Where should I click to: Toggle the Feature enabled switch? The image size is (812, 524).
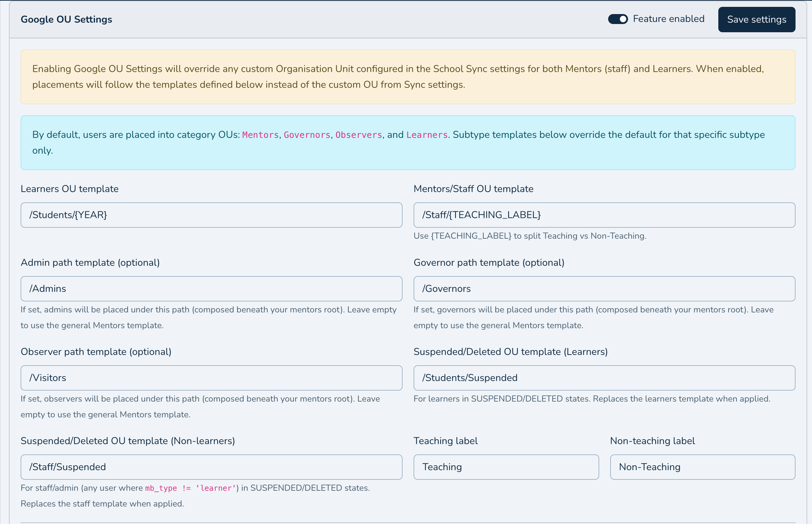(x=618, y=19)
